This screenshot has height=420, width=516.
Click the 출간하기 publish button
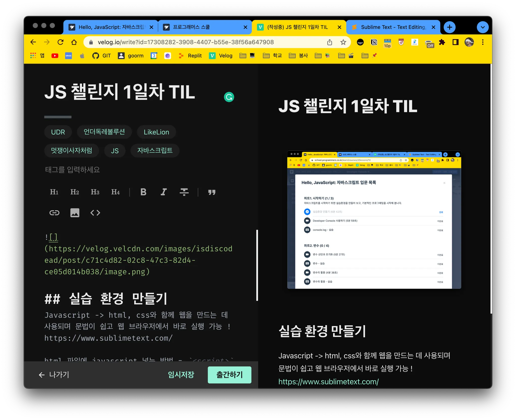[x=229, y=375]
